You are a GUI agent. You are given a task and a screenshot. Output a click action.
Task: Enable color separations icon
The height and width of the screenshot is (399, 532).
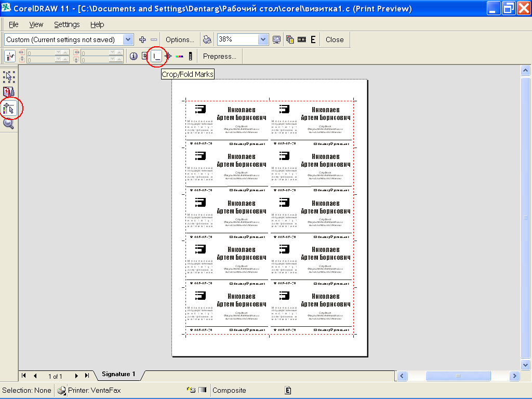point(290,39)
